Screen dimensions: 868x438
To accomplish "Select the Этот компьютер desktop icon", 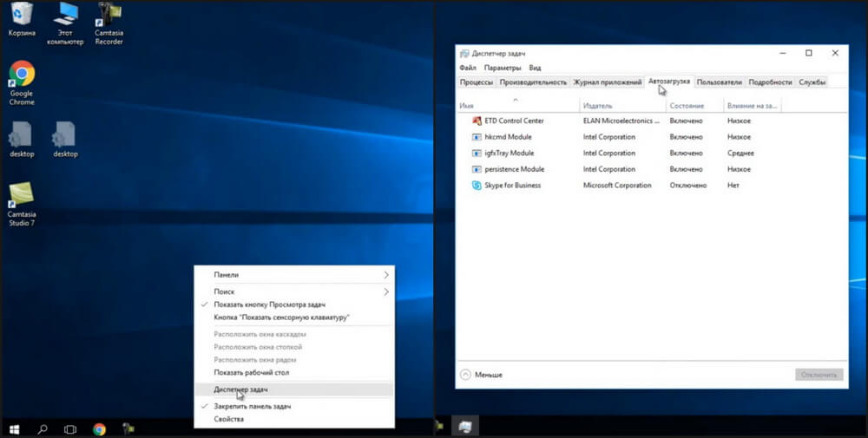I will 65,23.
